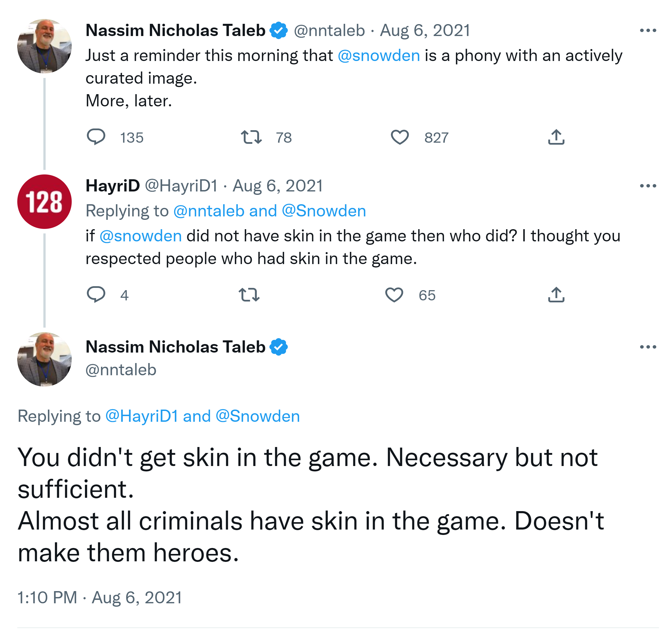Visit @HayriD1 from the bottom 'Replying to' line
This screenshot has width=672, height=643.
tap(141, 416)
